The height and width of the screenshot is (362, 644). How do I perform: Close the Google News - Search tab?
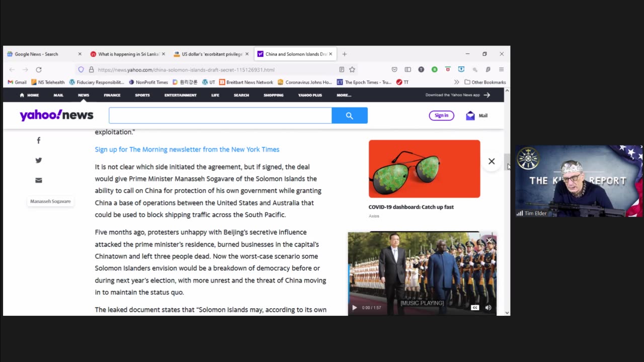tap(79, 54)
